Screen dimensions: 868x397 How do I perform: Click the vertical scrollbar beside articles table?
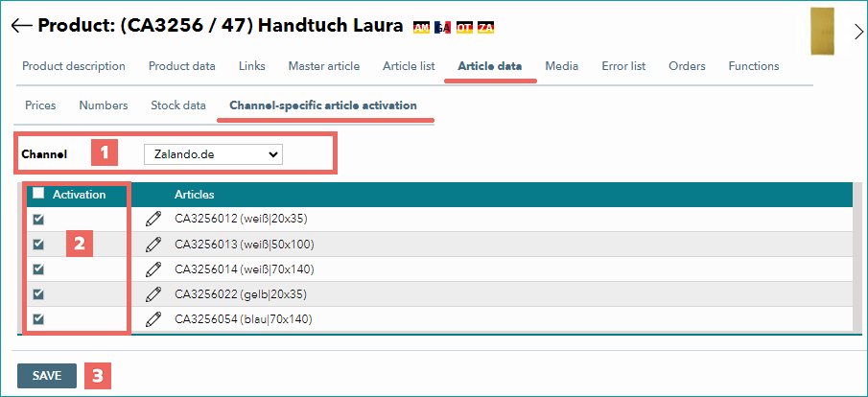(x=857, y=257)
